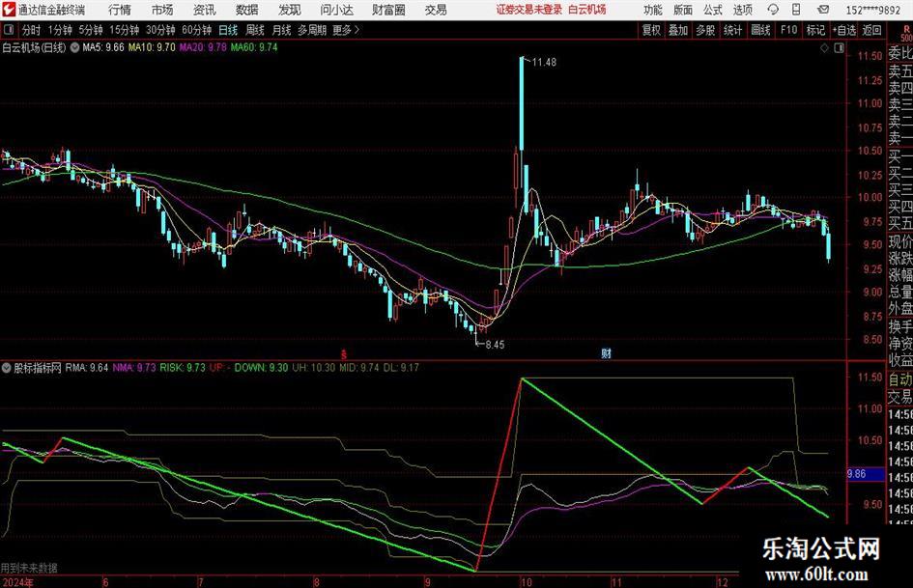Select the 日线 daily period

228,30
